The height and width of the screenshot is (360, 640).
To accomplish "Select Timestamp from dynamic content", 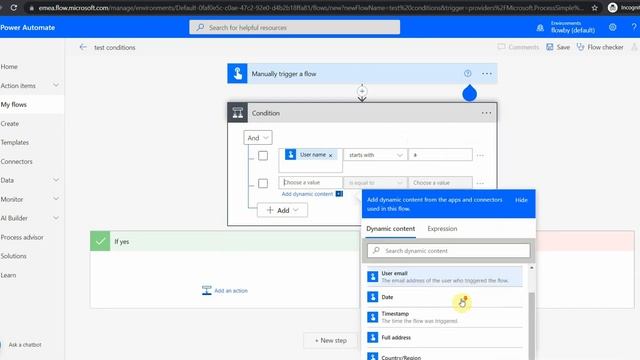I will [x=444, y=317].
